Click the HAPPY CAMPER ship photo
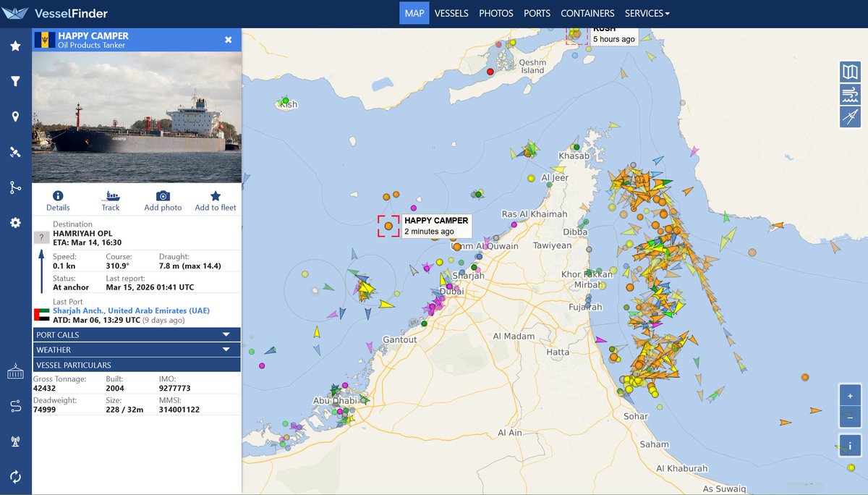Viewport: 868px width, 495px height. pos(137,117)
